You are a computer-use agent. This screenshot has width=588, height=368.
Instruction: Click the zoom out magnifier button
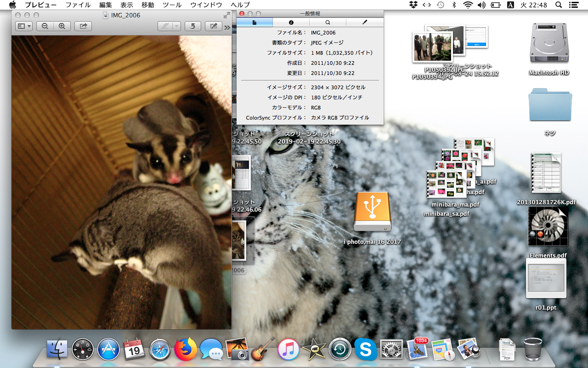45,26
